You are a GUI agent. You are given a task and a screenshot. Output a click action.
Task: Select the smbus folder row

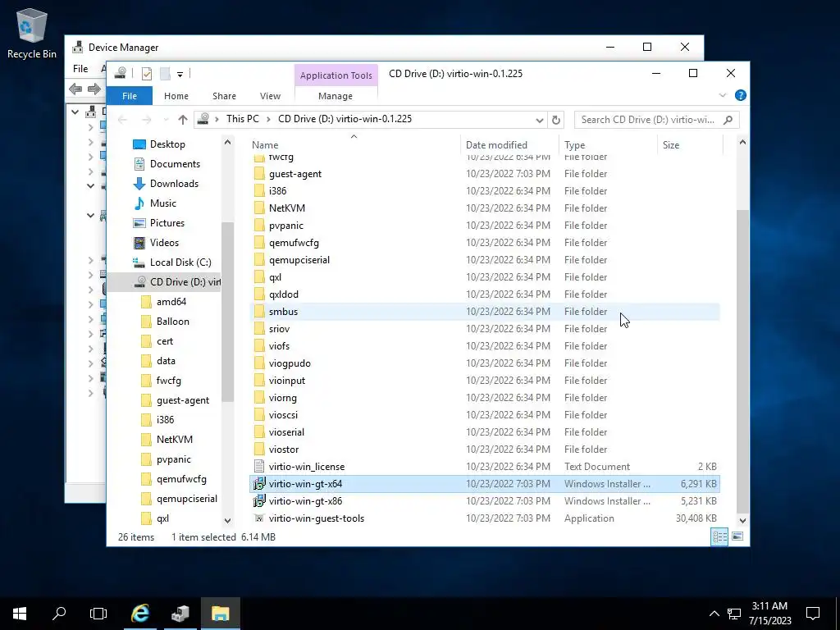click(485, 312)
